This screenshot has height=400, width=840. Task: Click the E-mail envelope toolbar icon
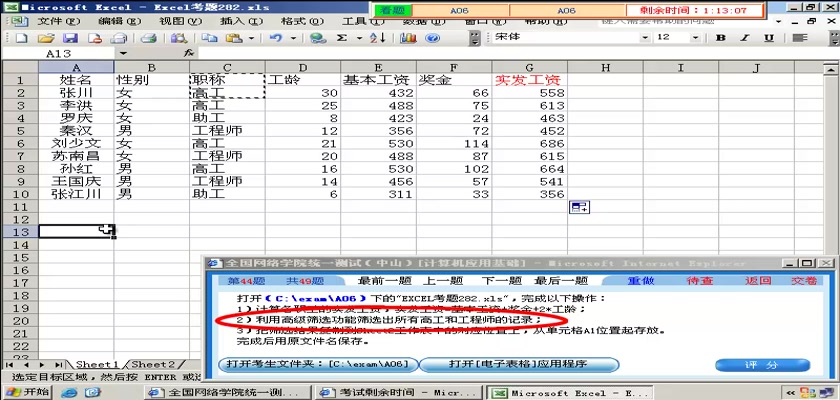click(118, 38)
